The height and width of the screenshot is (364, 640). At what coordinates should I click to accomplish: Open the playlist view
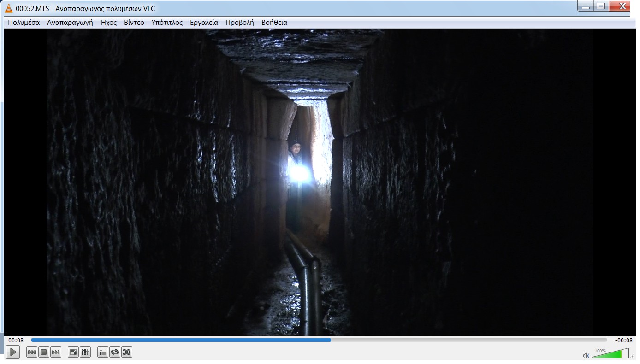[103, 352]
